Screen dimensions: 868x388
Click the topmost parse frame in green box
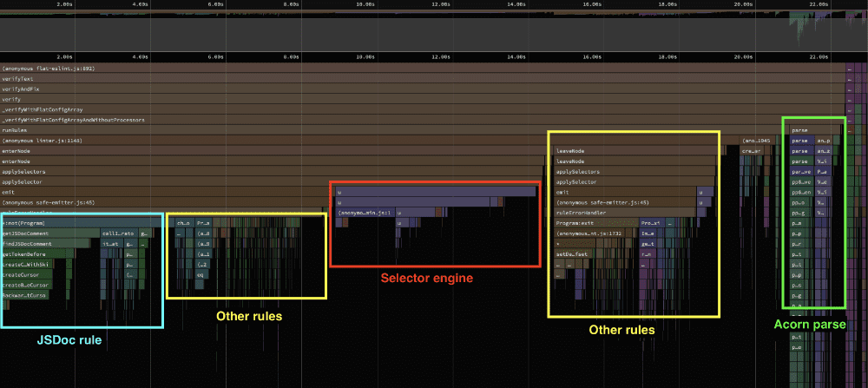pos(799,130)
